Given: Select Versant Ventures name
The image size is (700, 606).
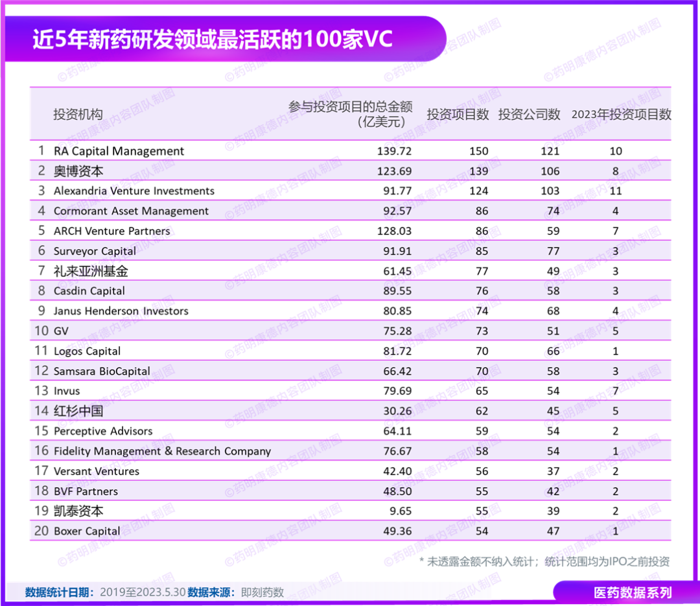Looking at the screenshot, I should click(x=97, y=471).
